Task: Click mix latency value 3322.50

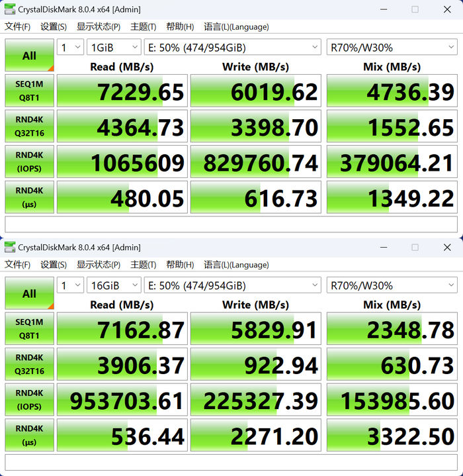Action: 392,435
